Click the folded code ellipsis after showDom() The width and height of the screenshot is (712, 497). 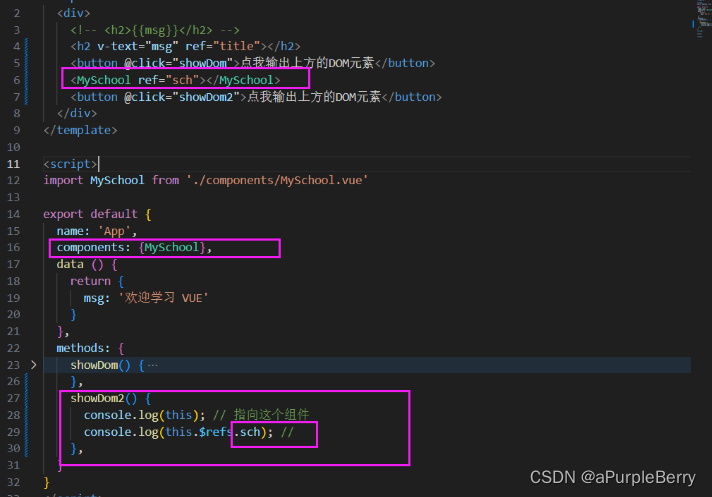coord(153,365)
